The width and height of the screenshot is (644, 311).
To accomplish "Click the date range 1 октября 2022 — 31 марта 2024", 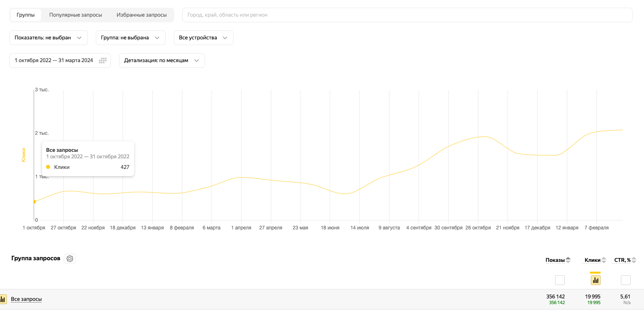I will pos(54,60).
